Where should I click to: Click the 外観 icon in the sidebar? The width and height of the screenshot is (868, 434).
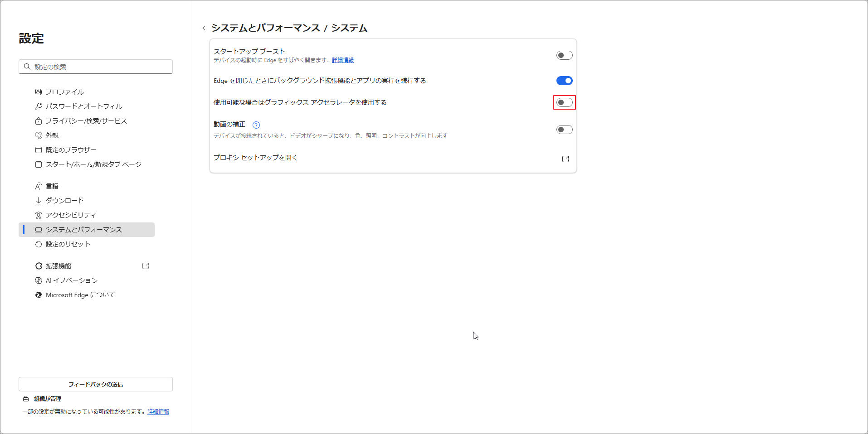39,135
